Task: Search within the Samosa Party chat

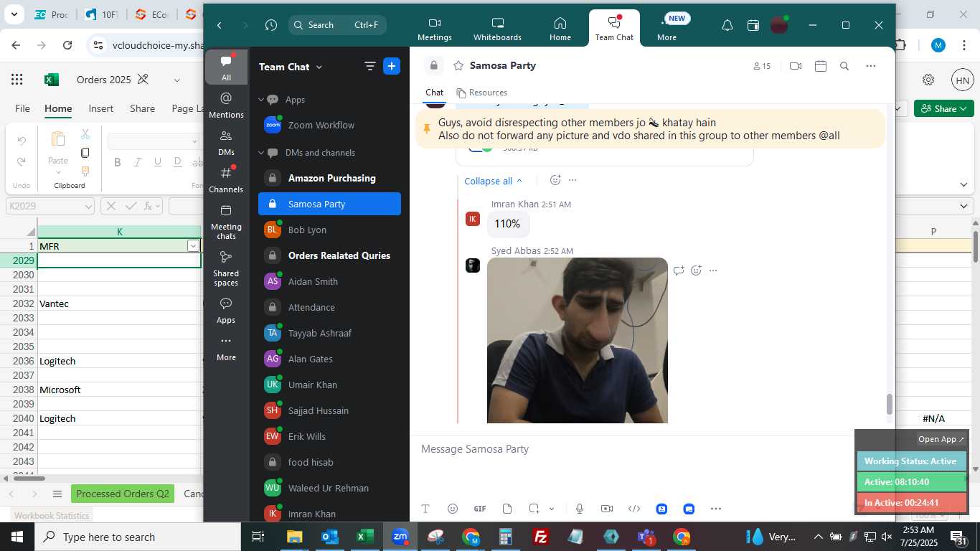Action: pos(844,66)
